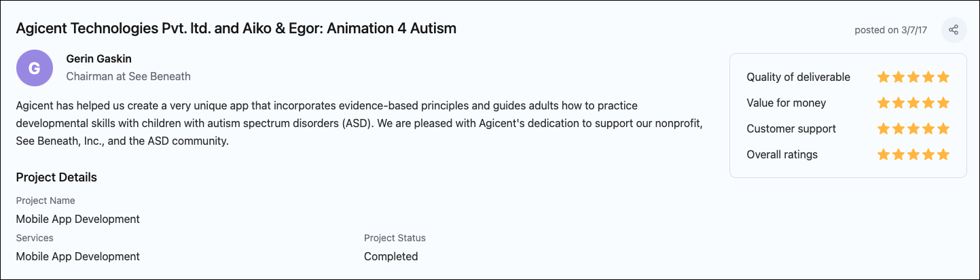Open the review title Animation 4 Autism
Viewport: 980px width, 280px height.
236,29
